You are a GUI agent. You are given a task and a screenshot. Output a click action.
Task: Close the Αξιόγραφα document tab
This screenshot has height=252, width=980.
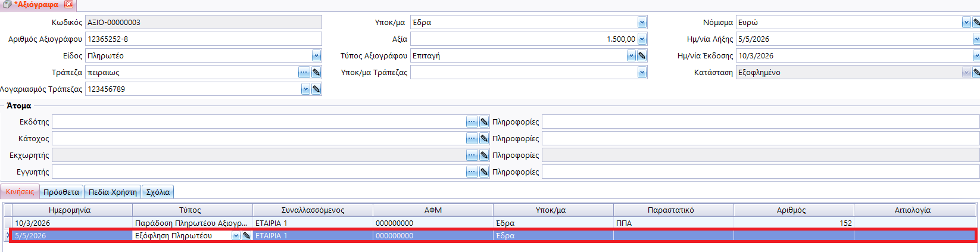point(69,4)
